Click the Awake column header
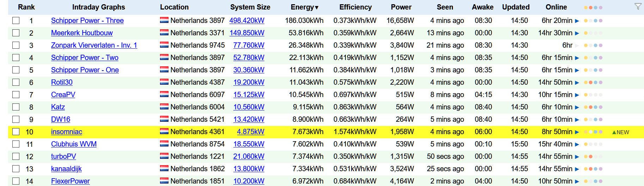 [x=483, y=7]
